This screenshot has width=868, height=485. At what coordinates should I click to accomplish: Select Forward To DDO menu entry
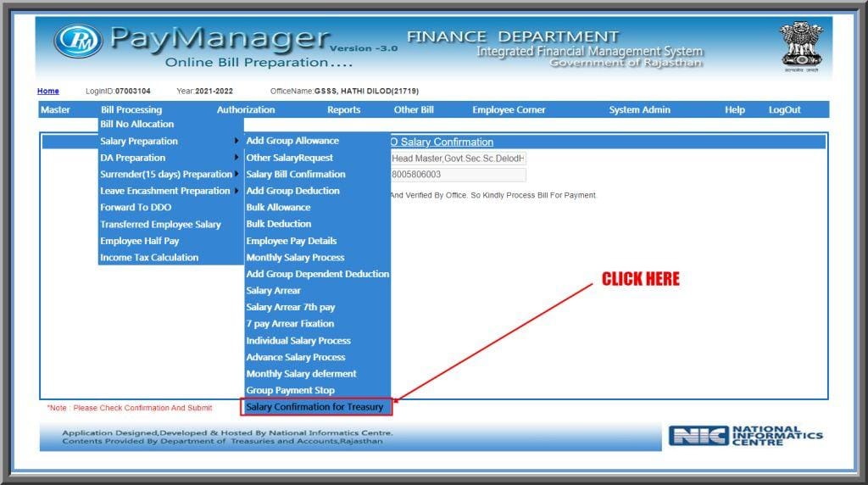pyautogui.click(x=136, y=207)
